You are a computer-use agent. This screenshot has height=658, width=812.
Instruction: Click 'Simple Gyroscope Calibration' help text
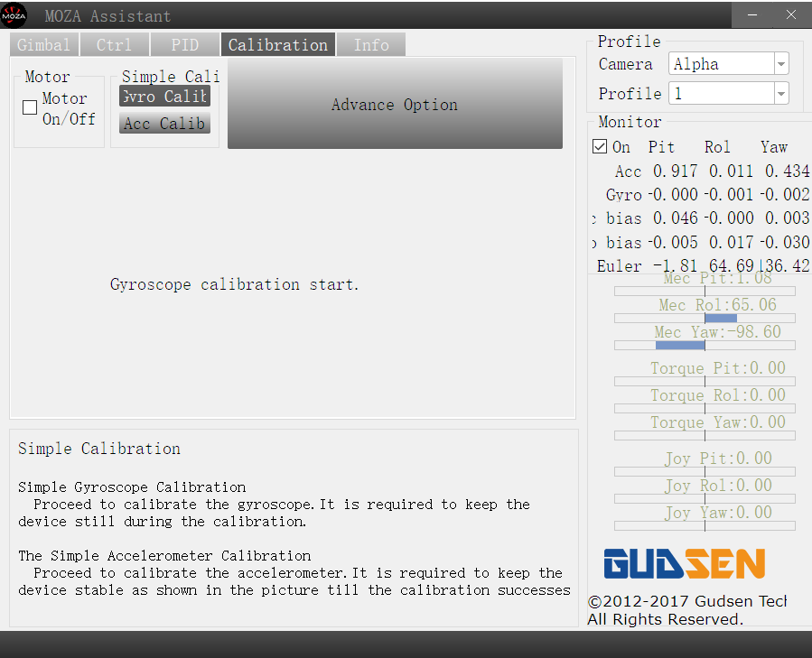click(132, 487)
